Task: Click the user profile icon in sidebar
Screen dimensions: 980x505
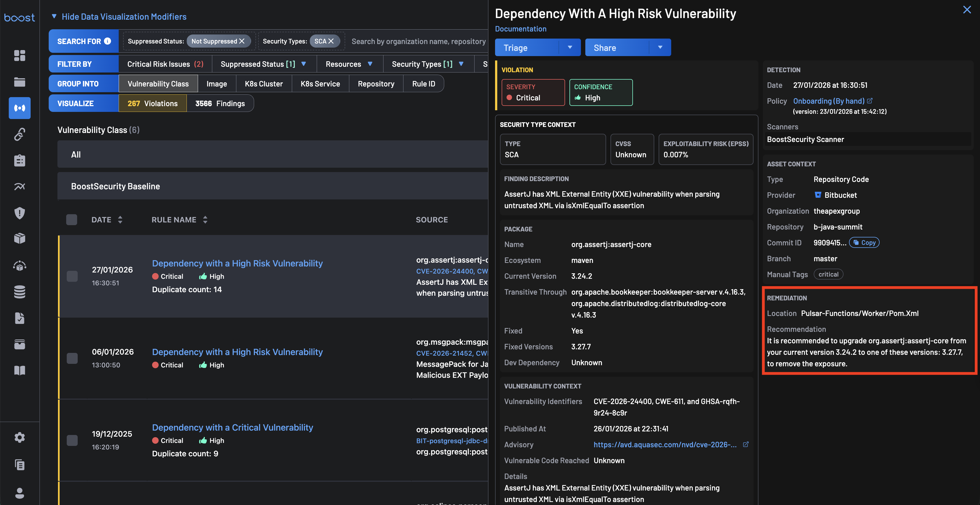Action: pos(19,493)
